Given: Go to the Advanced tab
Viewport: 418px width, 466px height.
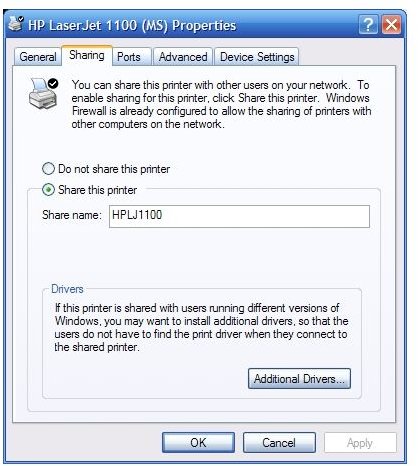Looking at the screenshot, I should click(183, 57).
